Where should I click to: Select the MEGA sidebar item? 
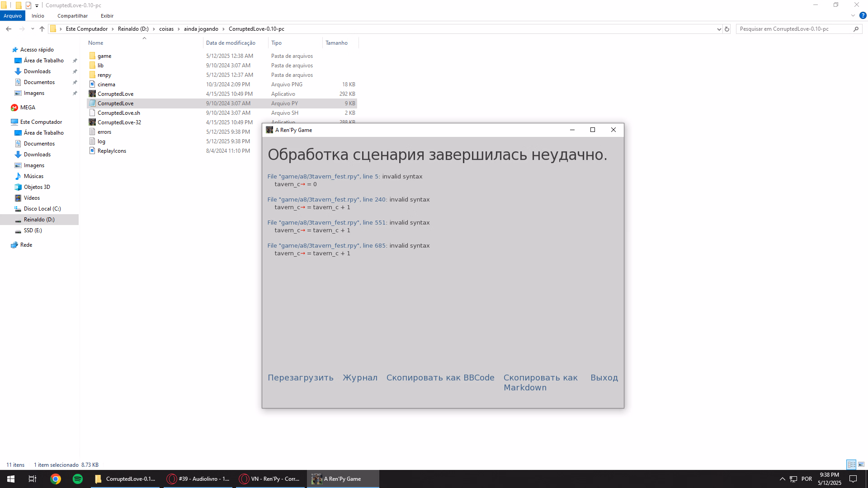tap(28, 108)
